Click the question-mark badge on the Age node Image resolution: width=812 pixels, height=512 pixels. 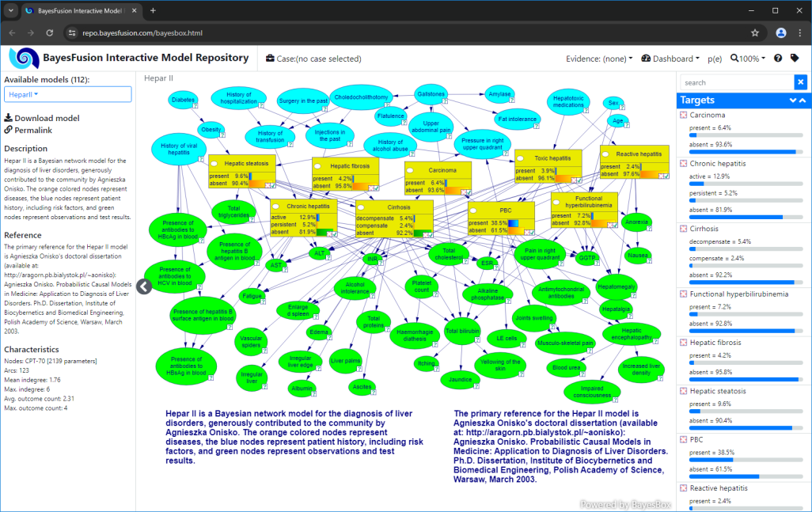tap(627, 125)
